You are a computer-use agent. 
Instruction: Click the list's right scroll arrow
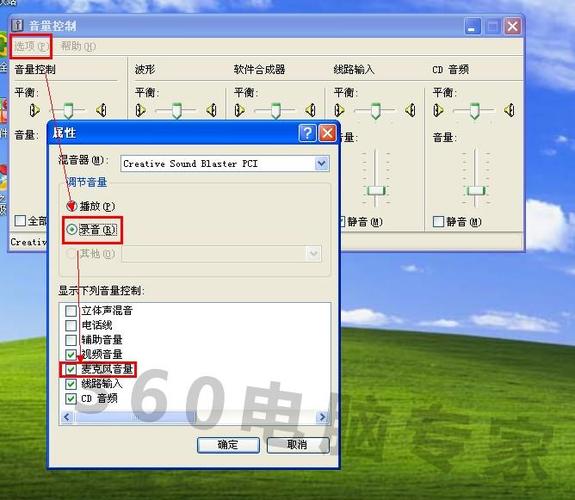(322, 417)
